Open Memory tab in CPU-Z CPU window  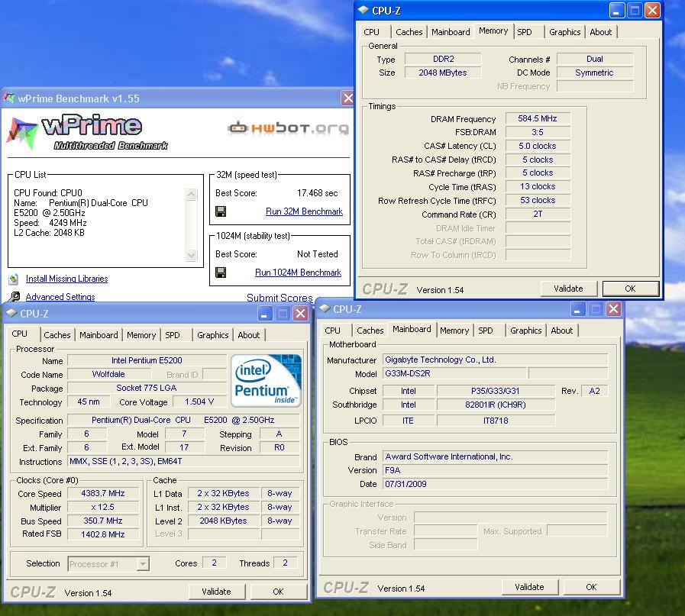click(141, 335)
